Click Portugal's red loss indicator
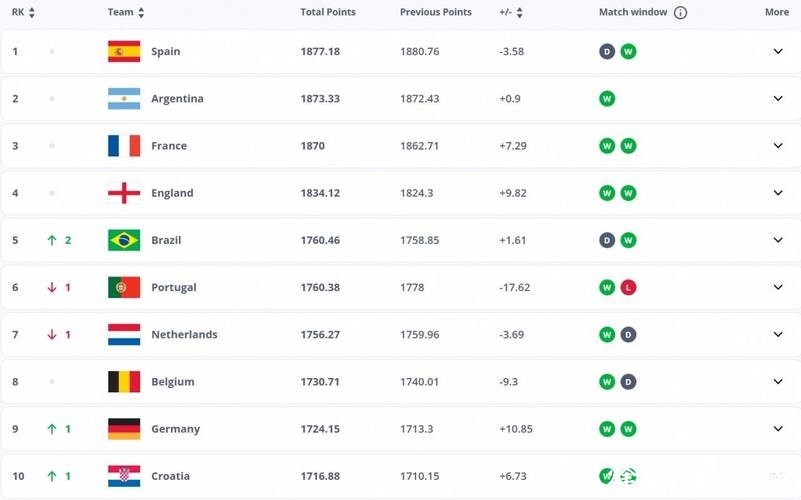The image size is (801, 500). click(x=628, y=288)
